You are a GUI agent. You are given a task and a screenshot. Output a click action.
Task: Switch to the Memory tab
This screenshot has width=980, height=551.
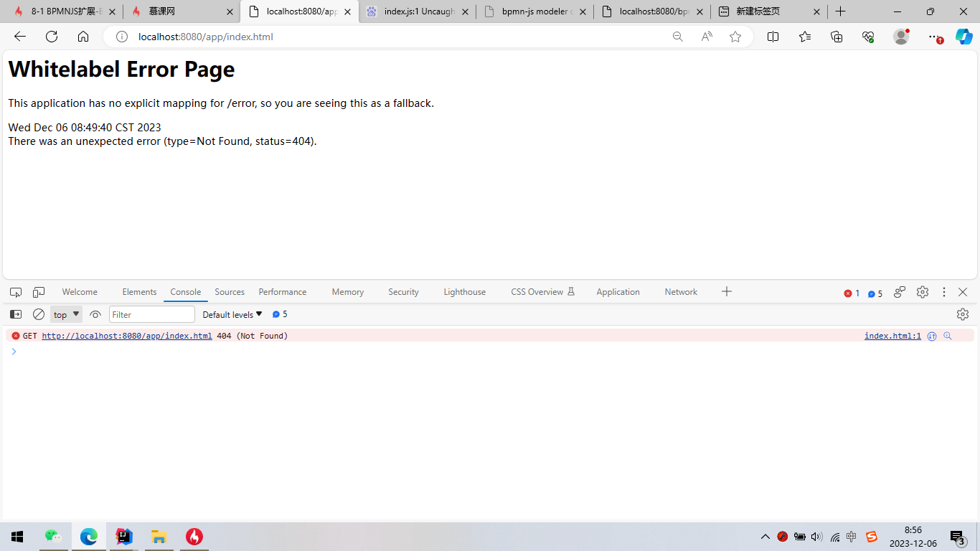[348, 292]
